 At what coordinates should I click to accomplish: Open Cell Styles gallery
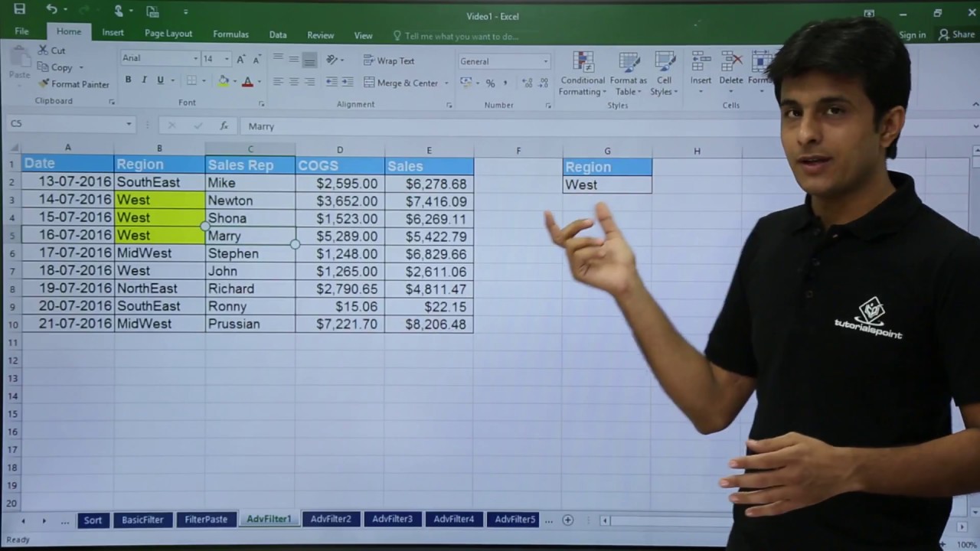664,74
